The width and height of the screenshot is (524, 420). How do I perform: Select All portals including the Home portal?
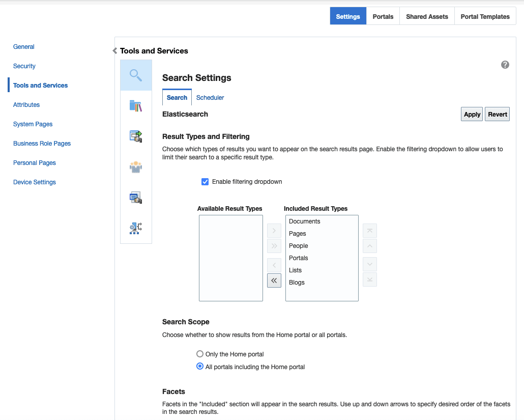tap(200, 367)
